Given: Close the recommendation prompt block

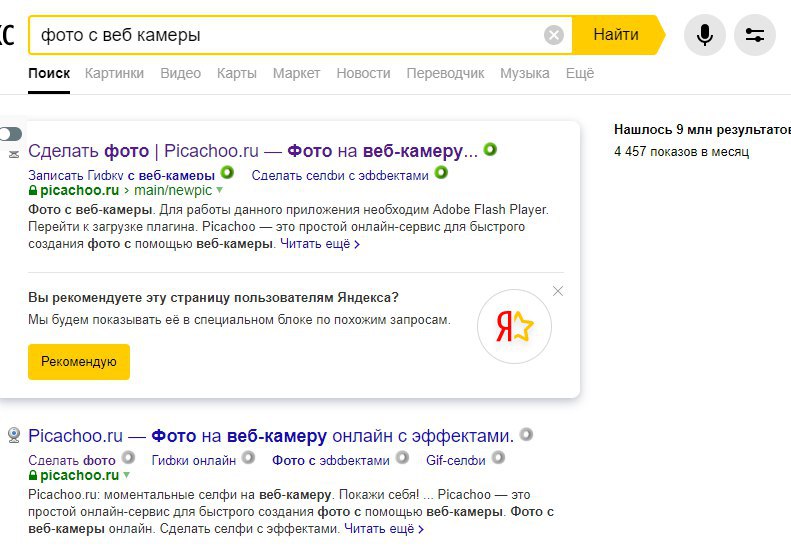Looking at the screenshot, I should (557, 291).
